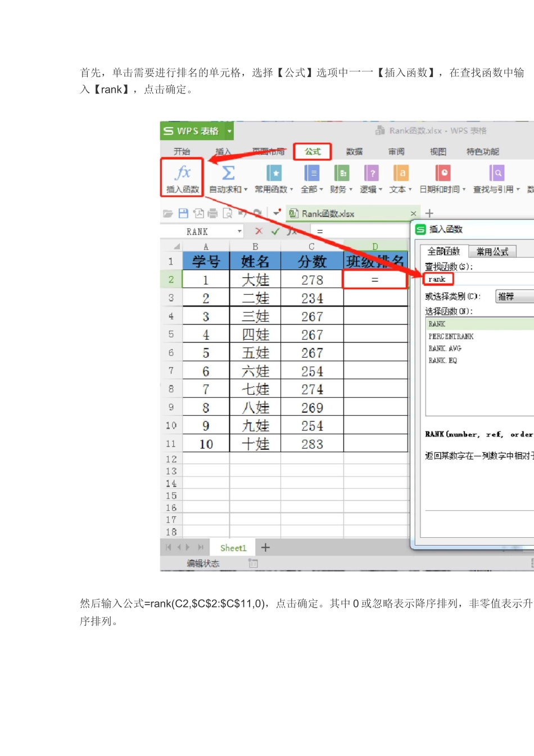Open the Lookup and Reference (查找与引用) icon

[497, 173]
